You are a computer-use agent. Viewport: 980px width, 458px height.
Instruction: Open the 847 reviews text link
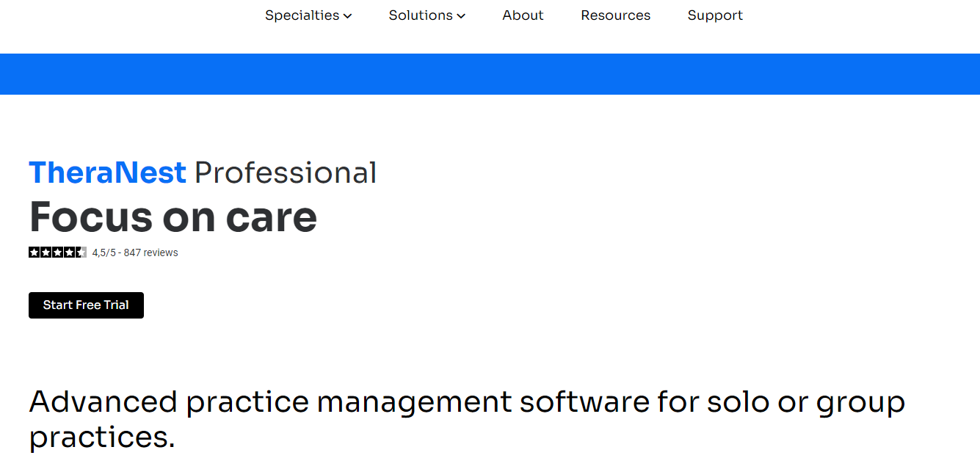click(x=150, y=252)
